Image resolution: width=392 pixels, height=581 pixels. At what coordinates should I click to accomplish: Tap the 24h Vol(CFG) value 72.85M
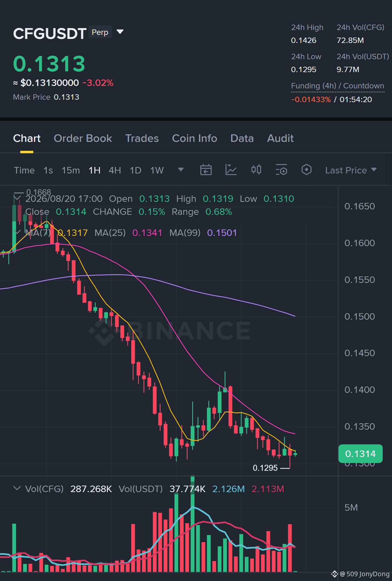pyautogui.click(x=350, y=40)
